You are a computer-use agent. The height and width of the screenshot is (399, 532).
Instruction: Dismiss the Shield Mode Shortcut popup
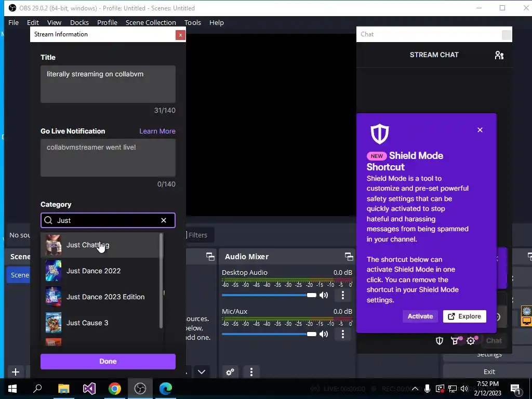(480, 130)
